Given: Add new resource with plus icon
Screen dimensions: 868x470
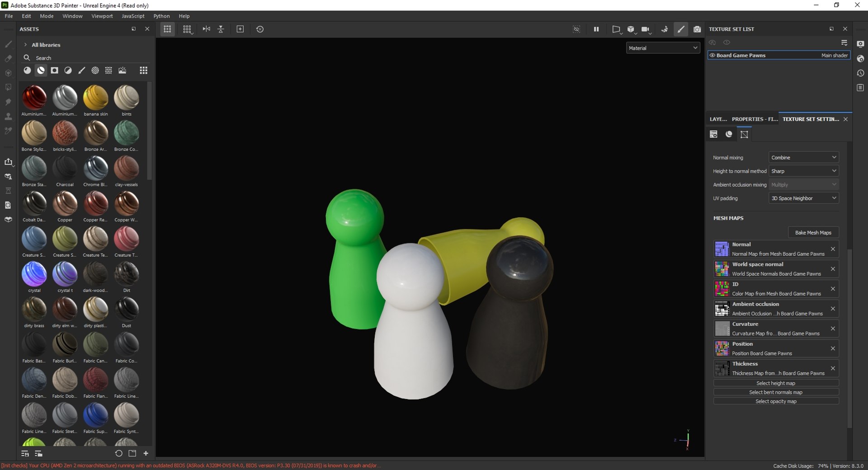Looking at the screenshot, I should pyautogui.click(x=146, y=453).
